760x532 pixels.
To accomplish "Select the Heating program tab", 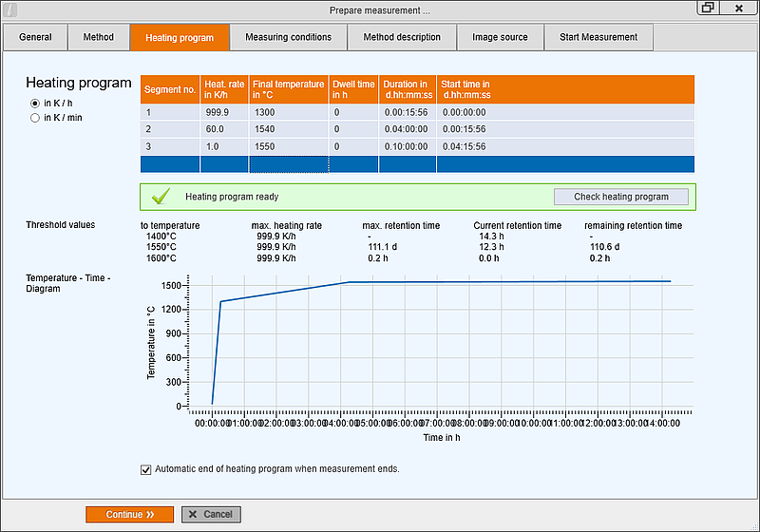I will pyautogui.click(x=180, y=38).
